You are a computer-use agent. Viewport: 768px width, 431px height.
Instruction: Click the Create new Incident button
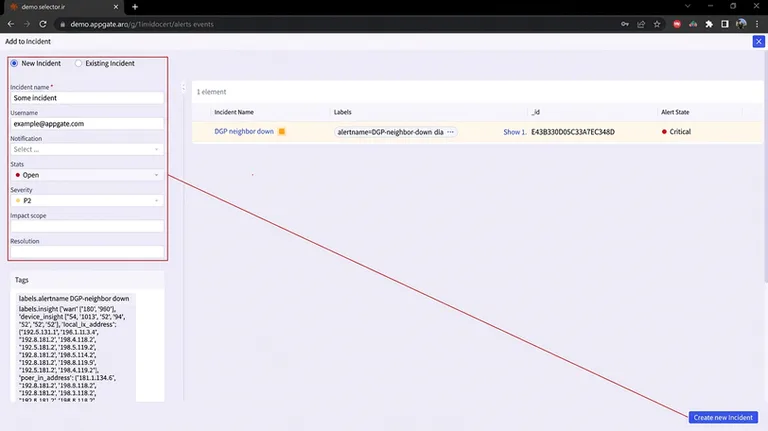click(723, 417)
